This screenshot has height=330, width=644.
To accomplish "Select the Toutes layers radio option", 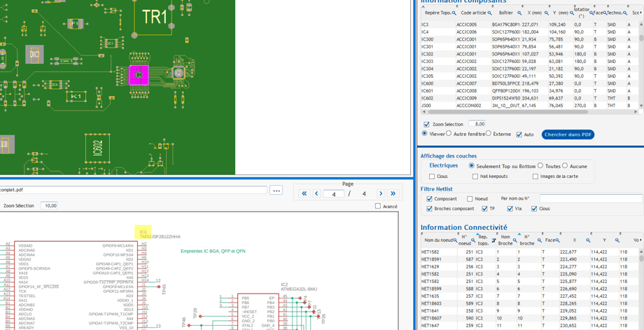I will 540,165.
